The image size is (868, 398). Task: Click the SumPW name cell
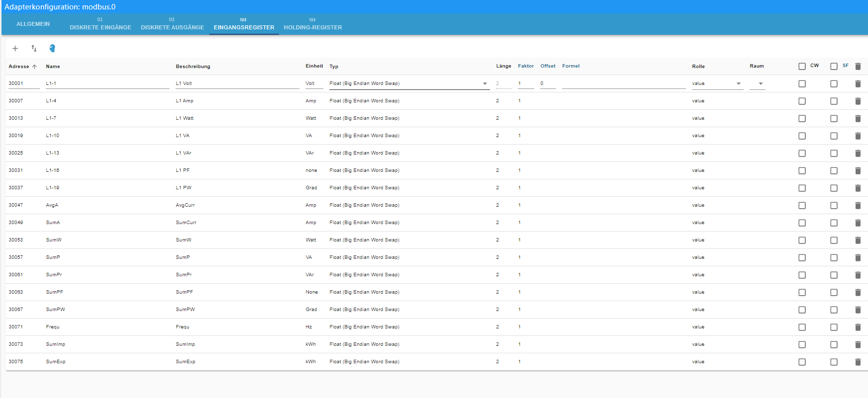tap(56, 310)
